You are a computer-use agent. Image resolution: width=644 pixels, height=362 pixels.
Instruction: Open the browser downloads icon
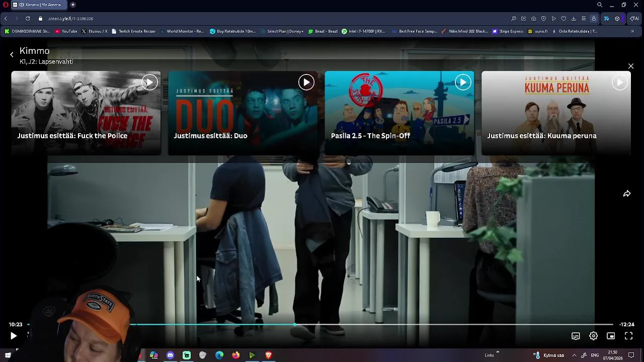click(x=574, y=19)
